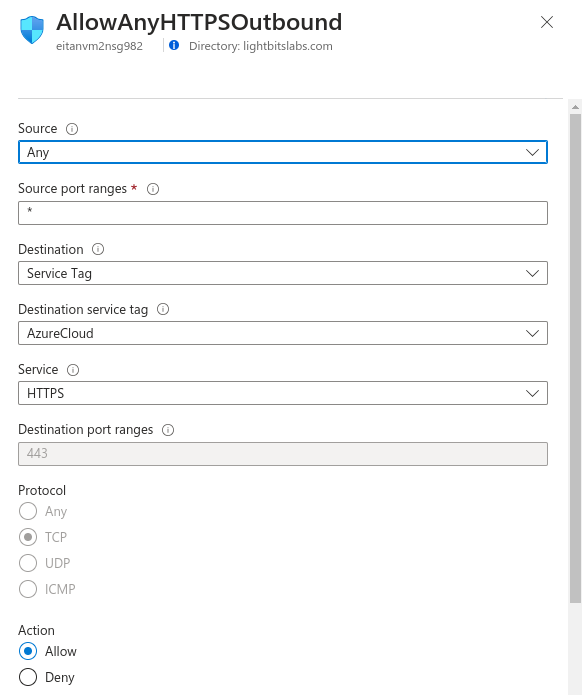Choose the UDP protocol option
This screenshot has width=582, height=695.
tap(28, 563)
